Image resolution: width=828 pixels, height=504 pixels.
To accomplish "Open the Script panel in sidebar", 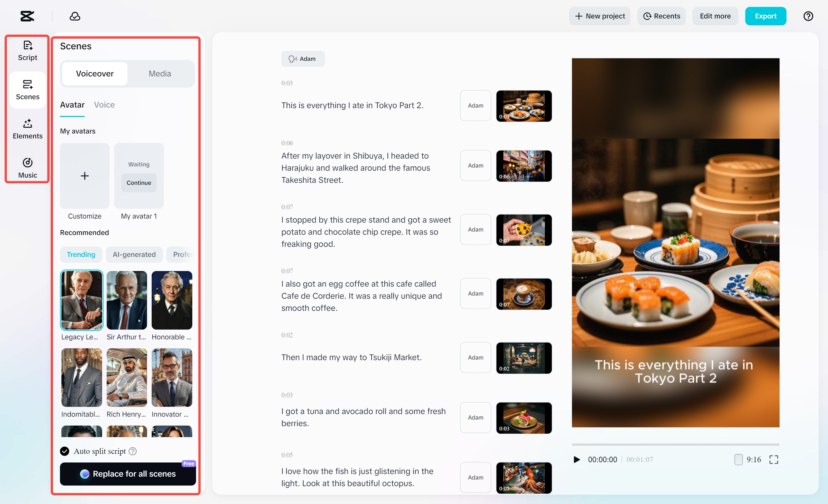I will 28,51.
